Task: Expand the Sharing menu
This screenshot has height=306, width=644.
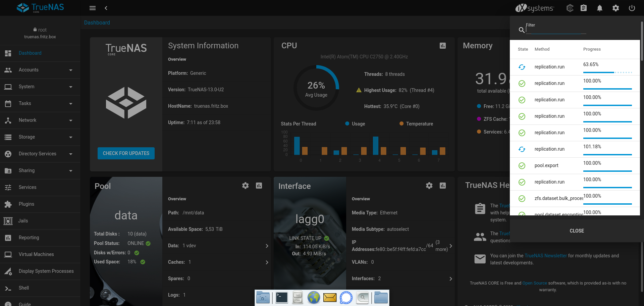Action: [40, 170]
